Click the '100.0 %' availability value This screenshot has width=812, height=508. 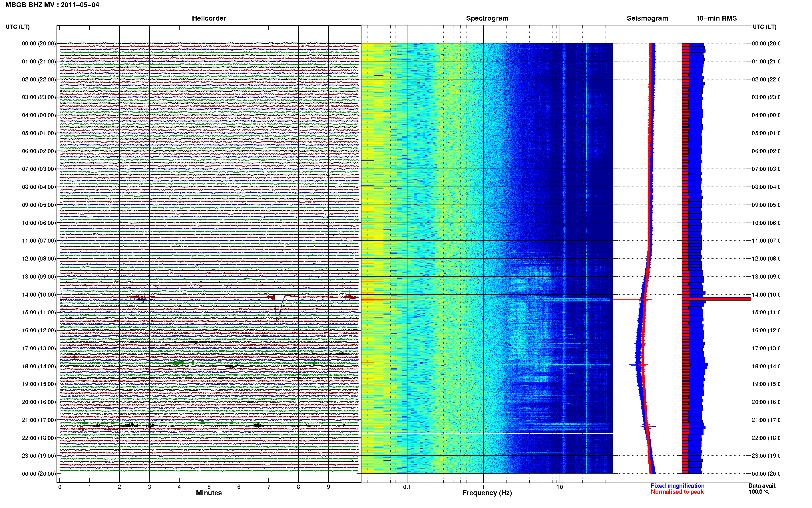point(759,492)
